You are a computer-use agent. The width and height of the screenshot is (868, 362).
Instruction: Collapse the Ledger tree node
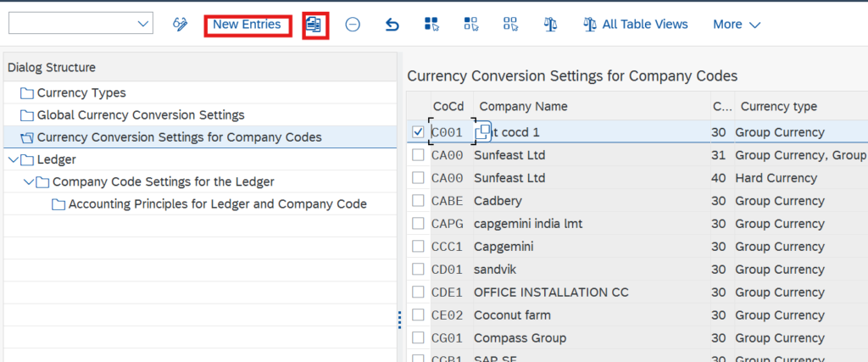[11, 159]
